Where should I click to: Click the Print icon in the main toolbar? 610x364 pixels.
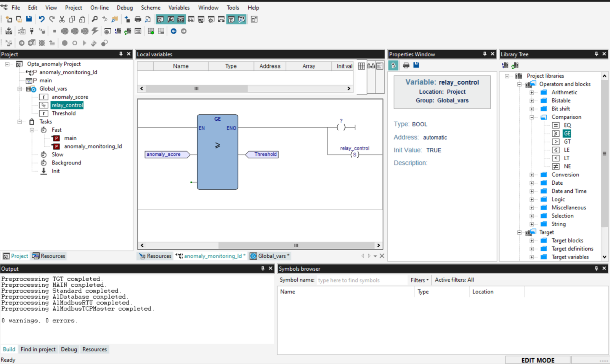tap(138, 19)
